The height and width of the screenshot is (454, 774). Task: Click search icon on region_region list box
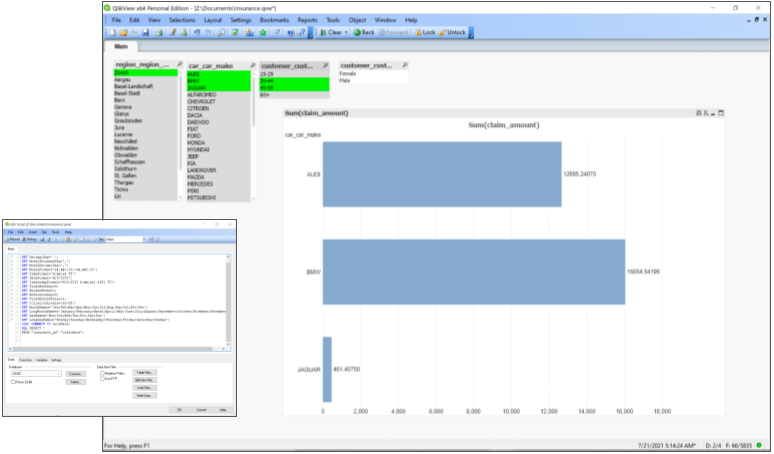(180, 65)
